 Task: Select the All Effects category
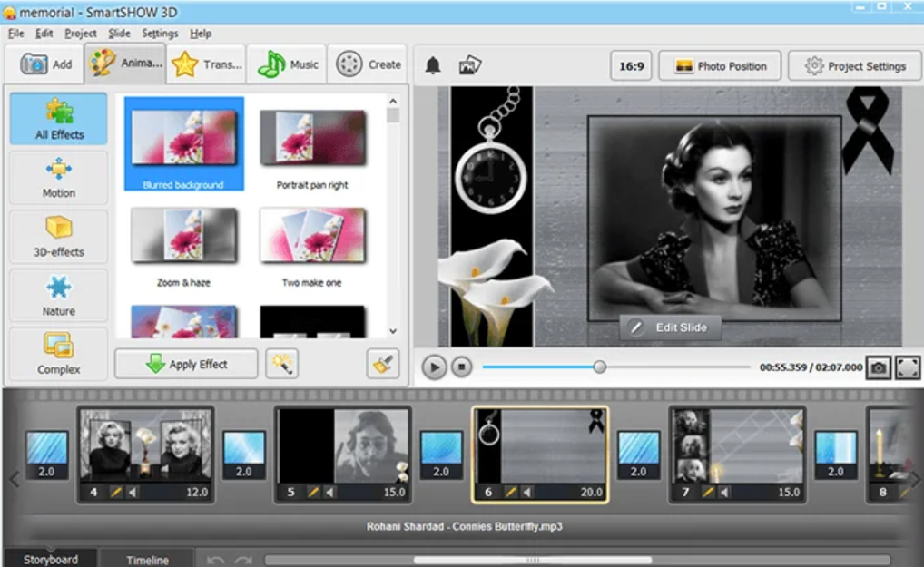click(57, 119)
